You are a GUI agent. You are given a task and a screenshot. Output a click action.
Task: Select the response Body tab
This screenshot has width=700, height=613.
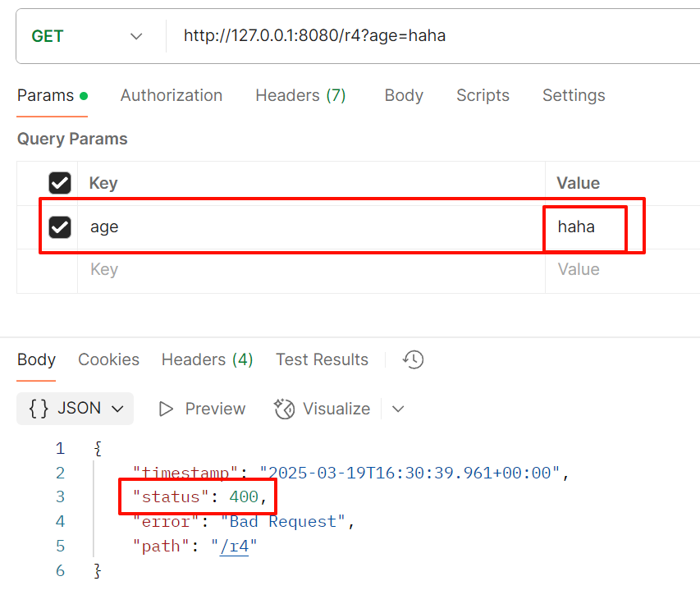36,360
